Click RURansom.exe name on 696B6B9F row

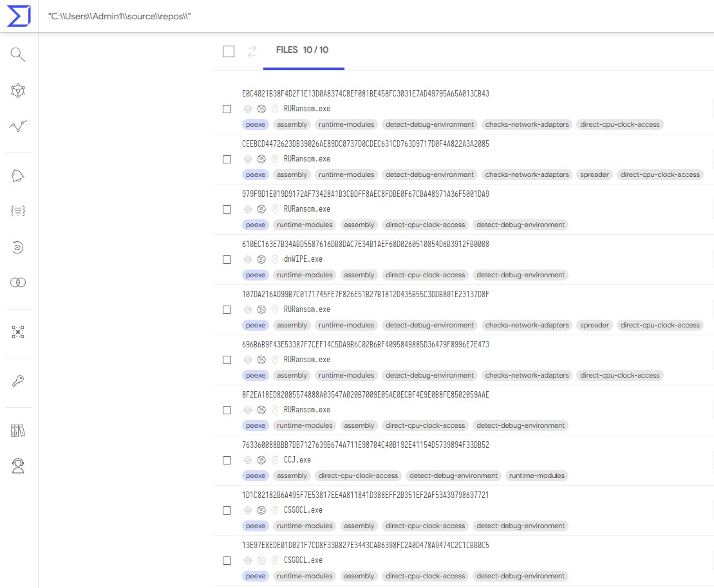[x=307, y=360]
